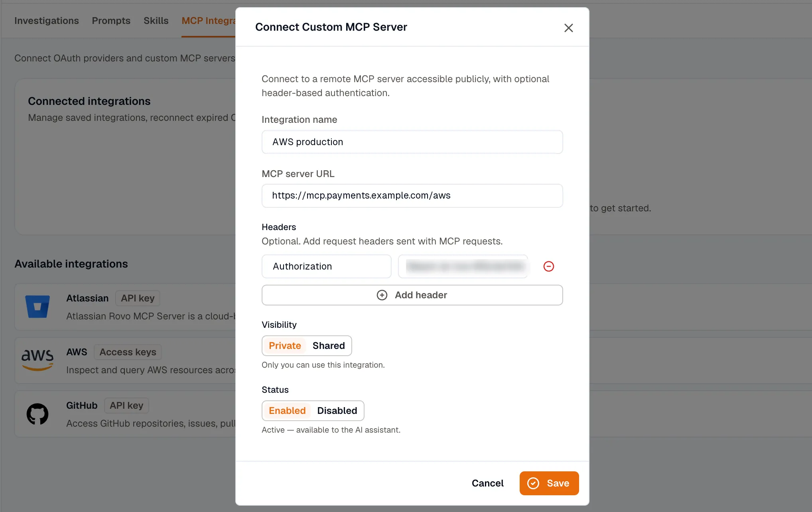Click the Atlassian Rovo MCP Server description
812x512 pixels.
(x=151, y=316)
